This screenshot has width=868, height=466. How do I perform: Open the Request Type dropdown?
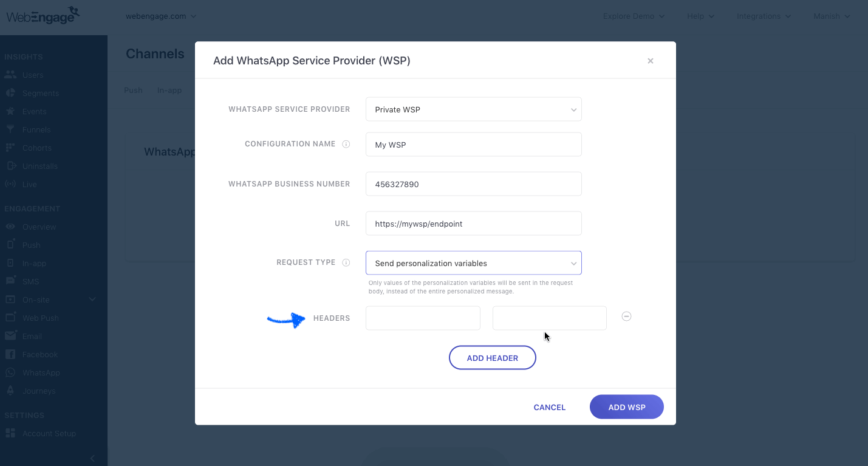coord(473,262)
